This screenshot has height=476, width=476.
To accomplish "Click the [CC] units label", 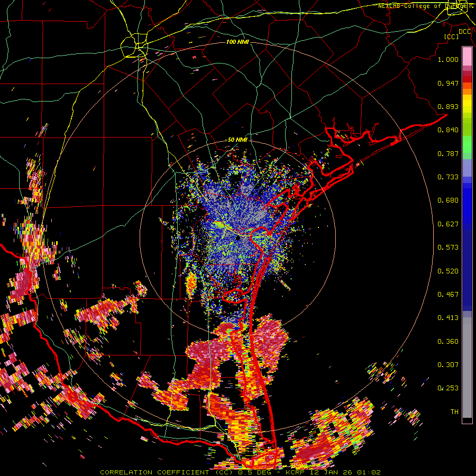I will [x=452, y=36].
